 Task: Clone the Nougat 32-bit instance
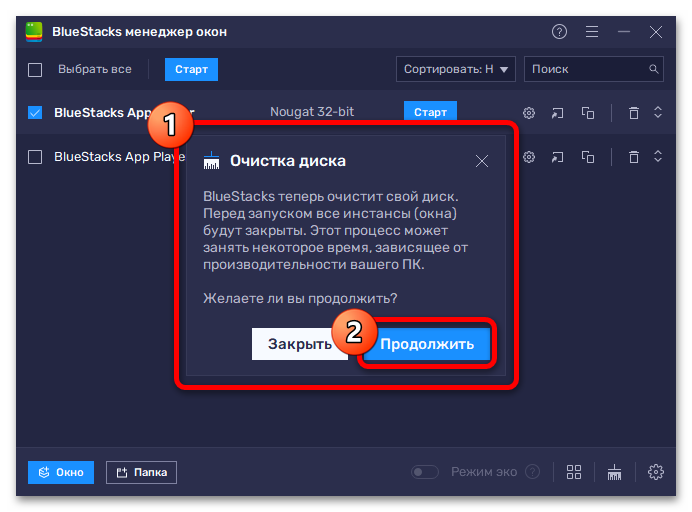pyautogui.click(x=587, y=113)
